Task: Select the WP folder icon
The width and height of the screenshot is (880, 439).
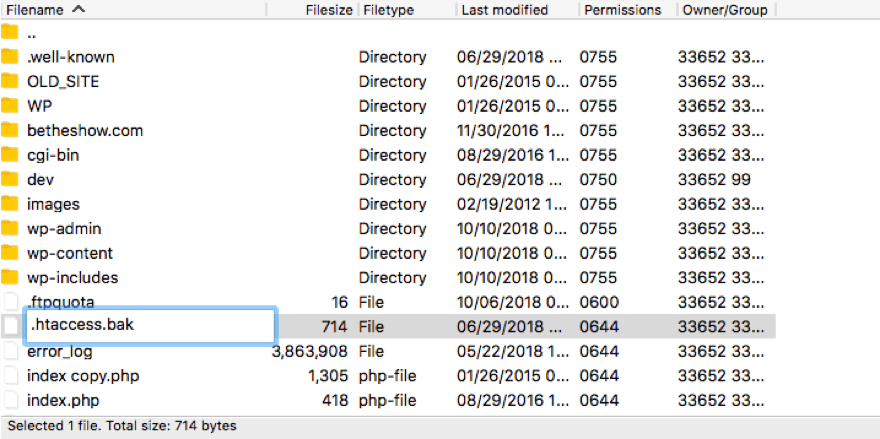Action: point(10,106)
